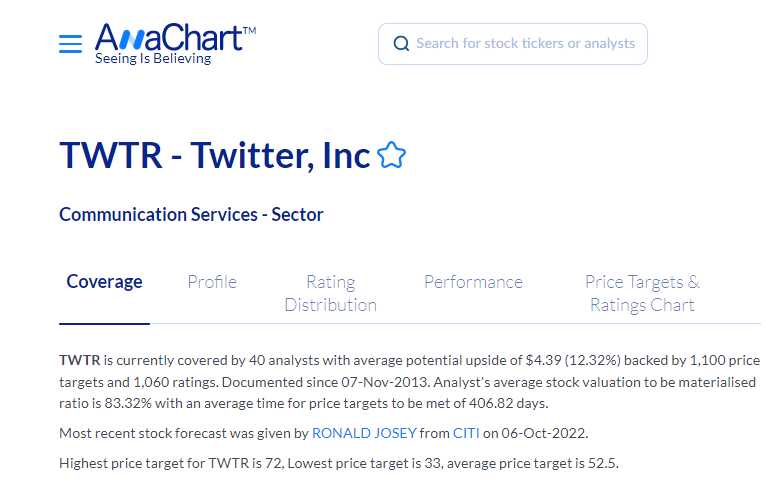
Task: Click the magnifier search icon
Action: [x=401, y=44]
